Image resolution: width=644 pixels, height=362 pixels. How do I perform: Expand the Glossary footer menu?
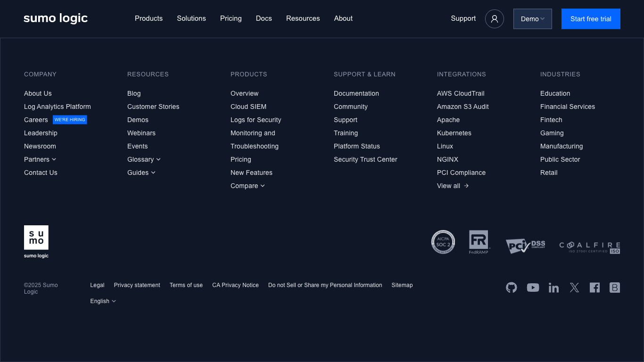click(144, 159)
